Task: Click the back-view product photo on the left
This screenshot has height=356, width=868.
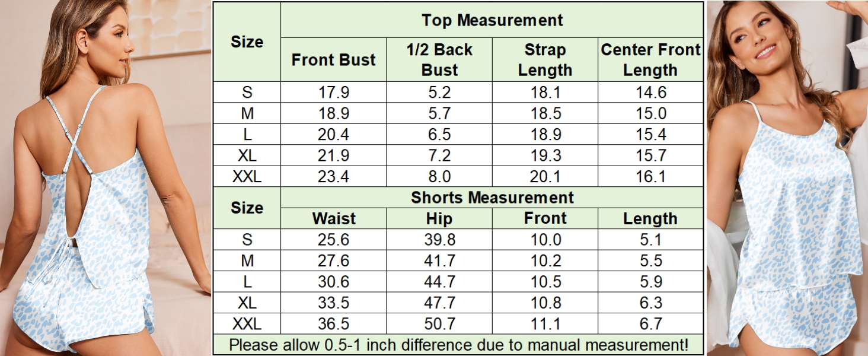Action: click(106, 178)
